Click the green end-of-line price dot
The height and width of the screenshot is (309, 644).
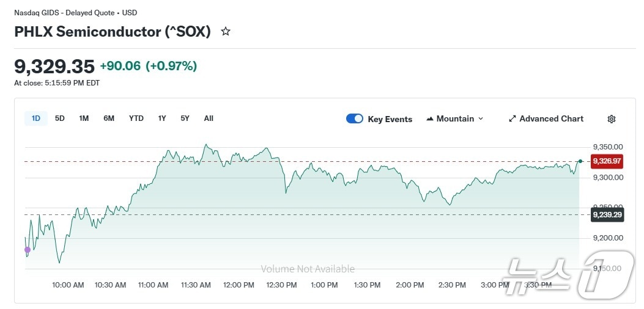[580, 161]
